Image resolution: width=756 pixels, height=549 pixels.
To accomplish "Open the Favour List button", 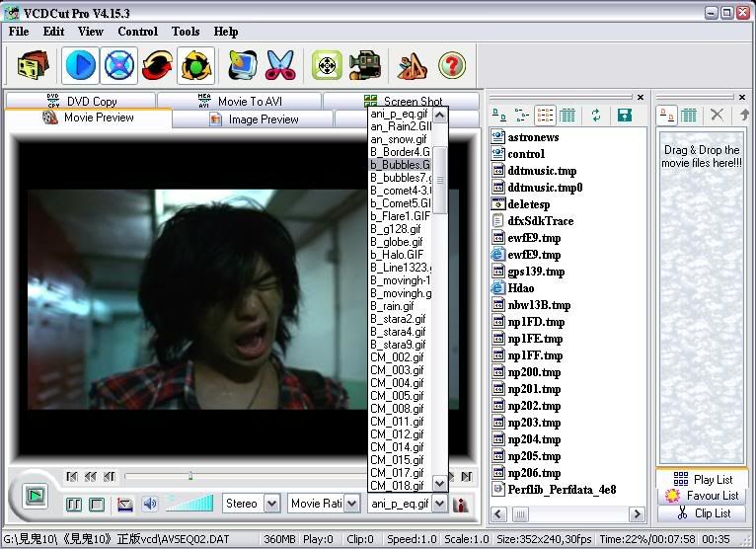I will (x=702, y=496).
